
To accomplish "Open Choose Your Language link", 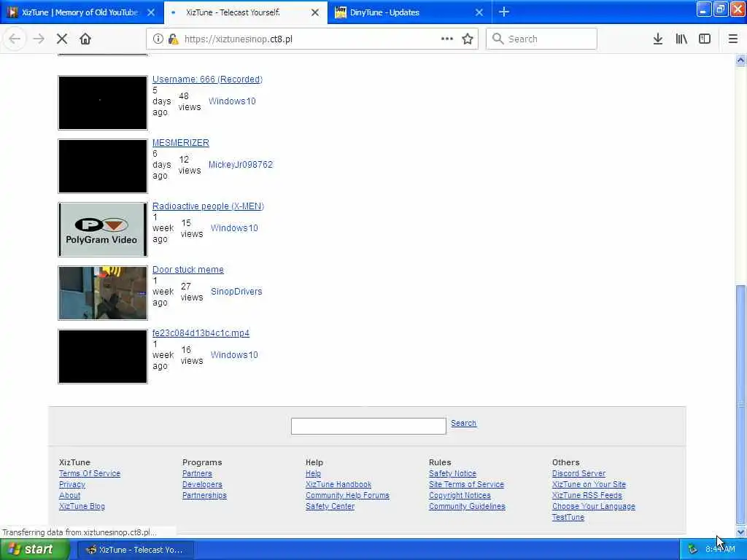I will tap(594, 506).
